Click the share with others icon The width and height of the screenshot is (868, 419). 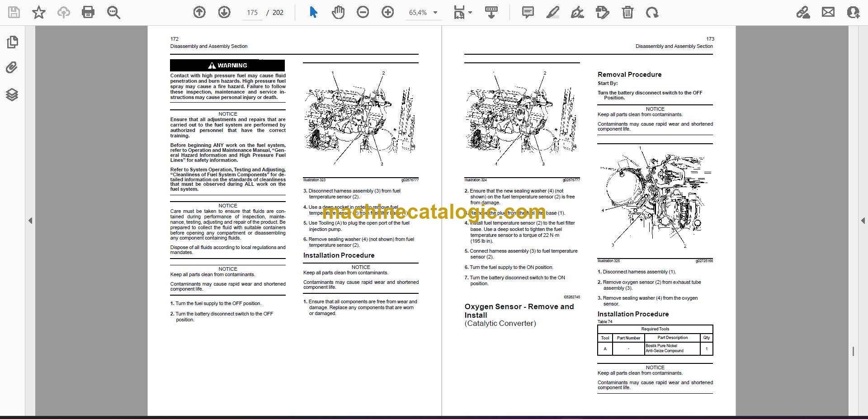tap(853, 12)
